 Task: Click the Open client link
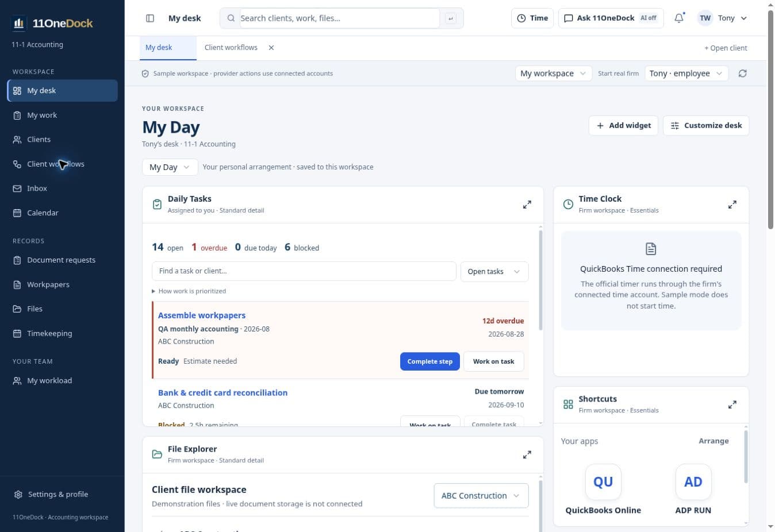[x=726, y=48]
